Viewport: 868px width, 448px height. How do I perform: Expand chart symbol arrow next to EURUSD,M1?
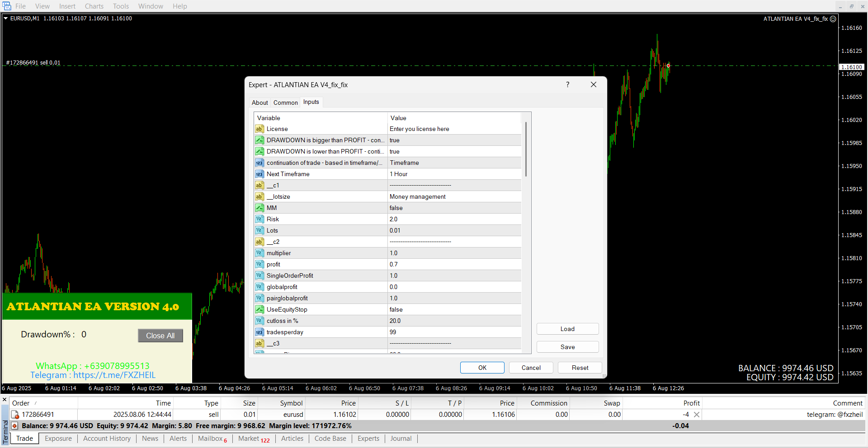click(x=6, y=19)
